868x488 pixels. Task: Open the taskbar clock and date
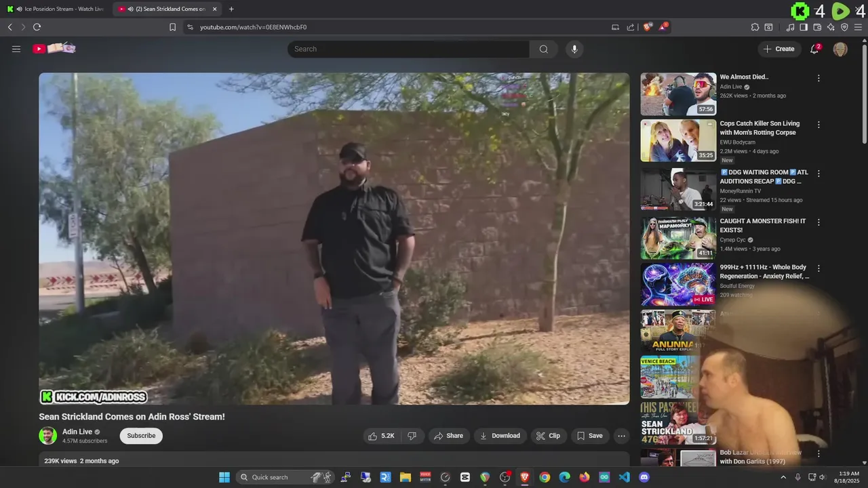coord(848,477)
